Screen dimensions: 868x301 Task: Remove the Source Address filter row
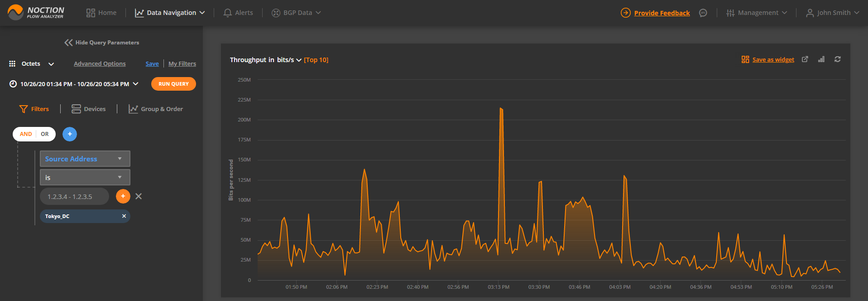[139, 196]
